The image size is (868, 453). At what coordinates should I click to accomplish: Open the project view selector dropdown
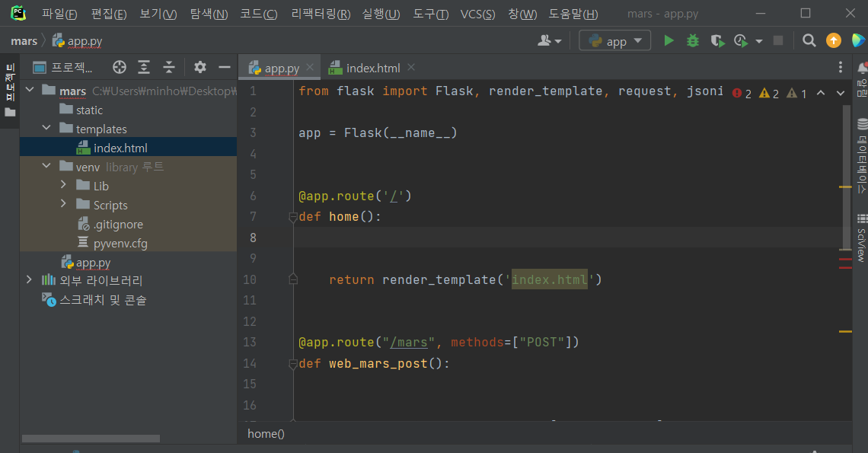(62, 68)
